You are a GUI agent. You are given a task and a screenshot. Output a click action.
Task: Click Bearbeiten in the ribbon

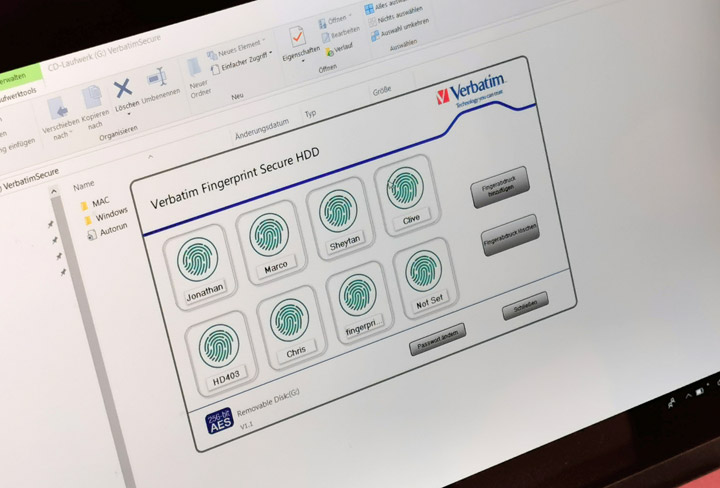pyautogui.click(x=340, y=34)
